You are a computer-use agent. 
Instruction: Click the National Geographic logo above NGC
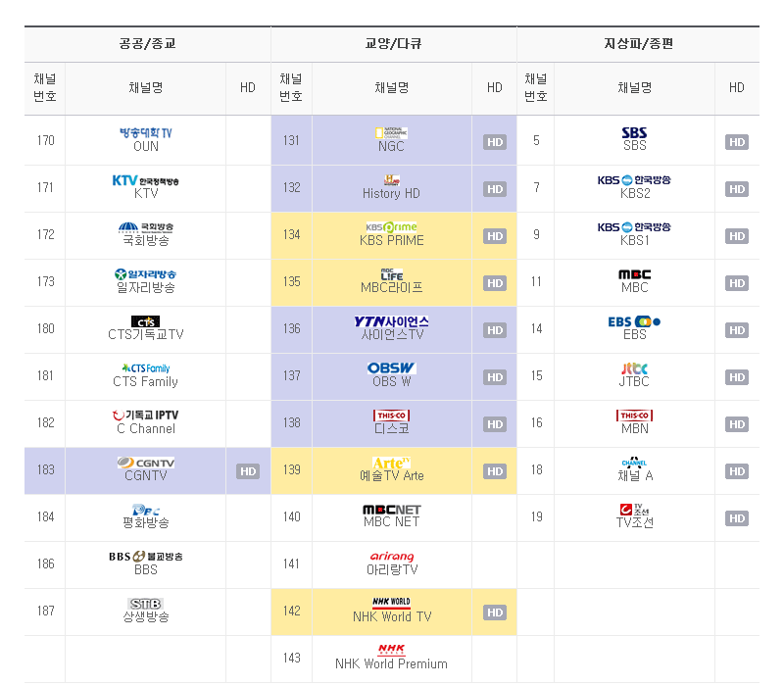pyautogui.click(x=391, y=133)
